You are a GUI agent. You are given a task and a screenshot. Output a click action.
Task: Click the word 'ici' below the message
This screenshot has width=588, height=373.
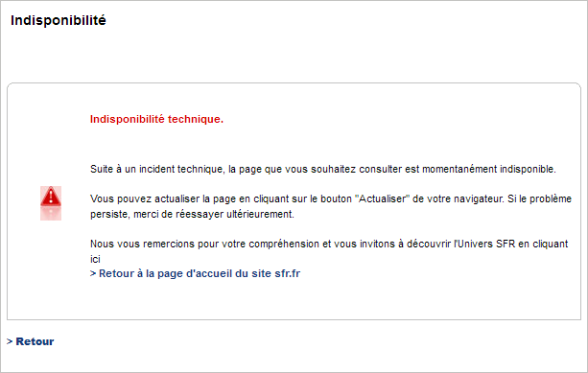click(95, 260)
